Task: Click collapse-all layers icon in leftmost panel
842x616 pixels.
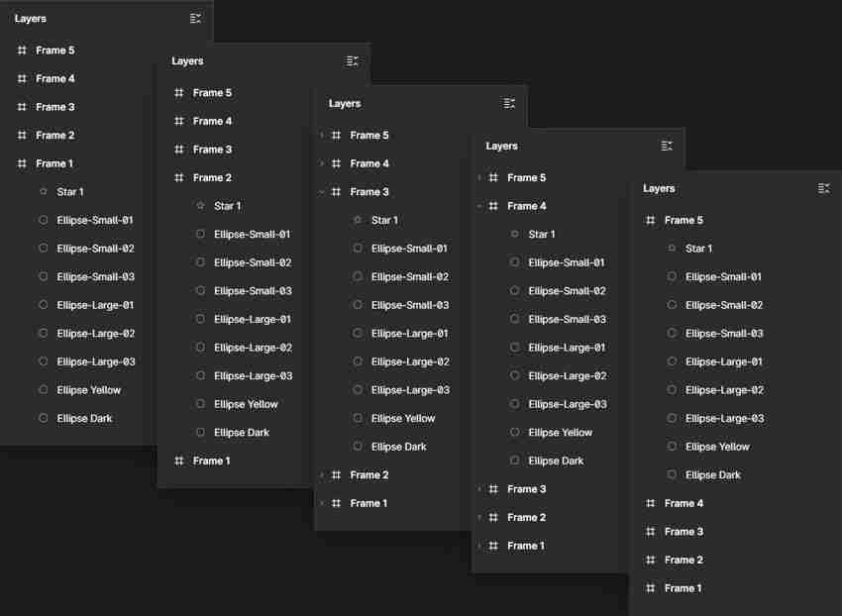Action: (x=195, y=19)
